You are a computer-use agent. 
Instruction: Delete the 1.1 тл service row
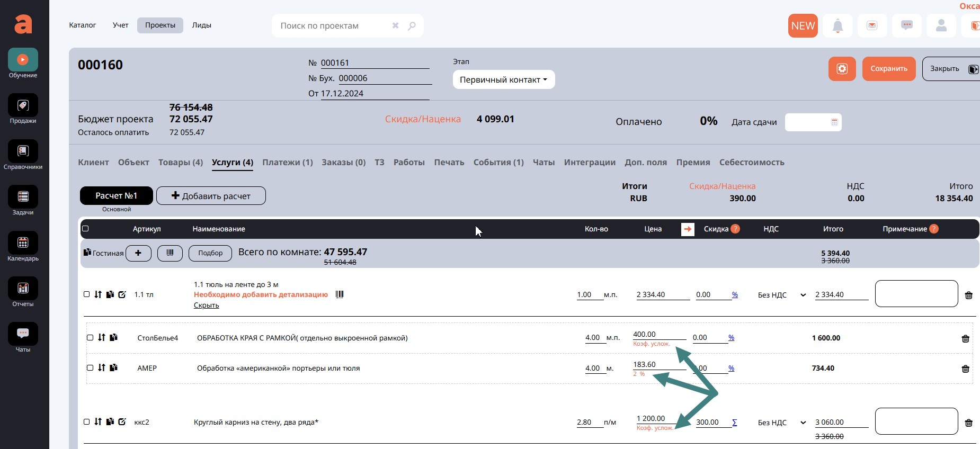point(968,295)
